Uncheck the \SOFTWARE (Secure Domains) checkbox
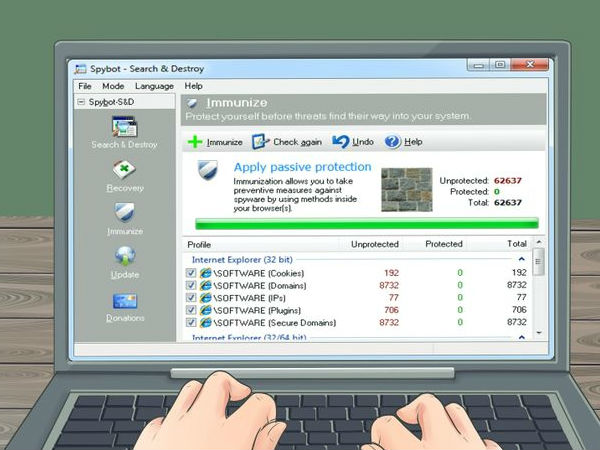 point(191,323)
